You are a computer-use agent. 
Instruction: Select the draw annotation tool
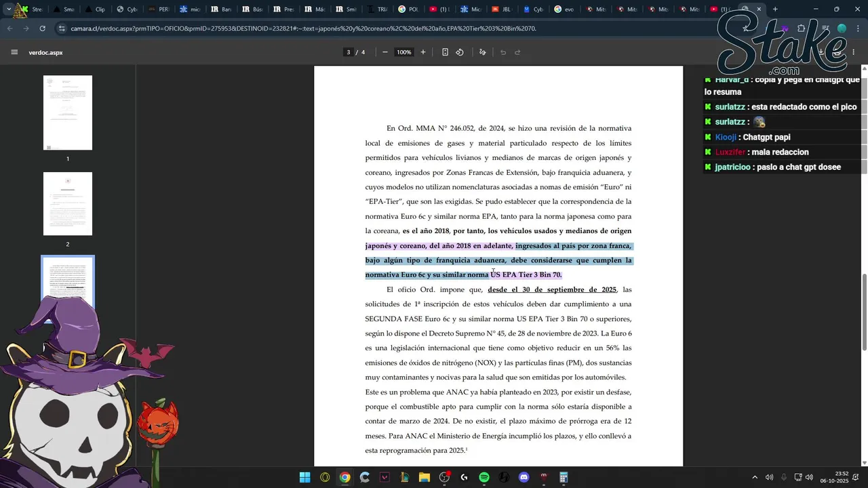483,52
